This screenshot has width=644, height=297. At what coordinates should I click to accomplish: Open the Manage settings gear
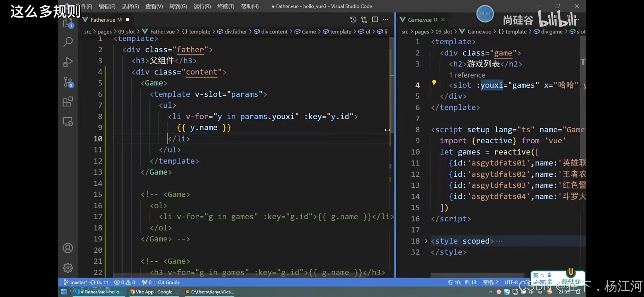[x=68, y=268]
